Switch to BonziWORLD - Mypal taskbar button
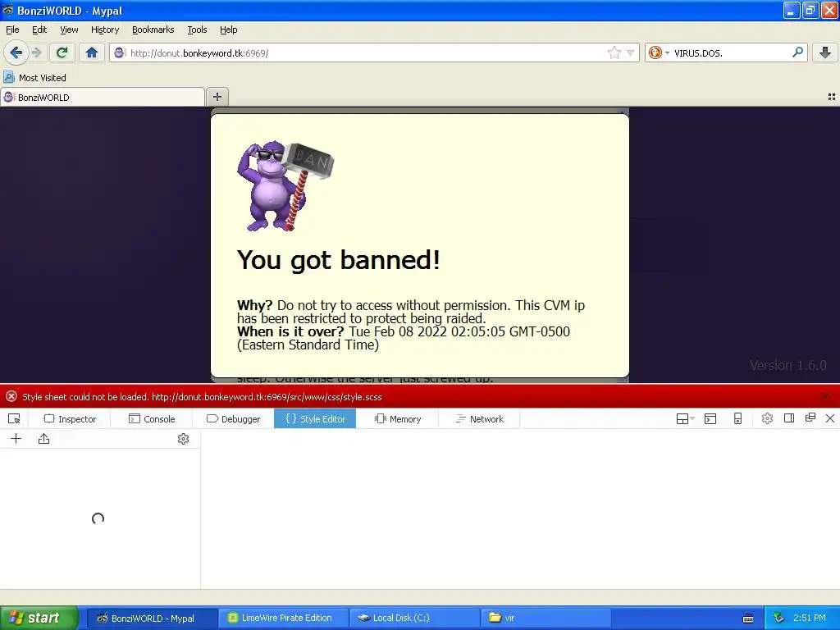Image resolution: width=840 pixels, height=630 pixels. [x=152, y=619]
